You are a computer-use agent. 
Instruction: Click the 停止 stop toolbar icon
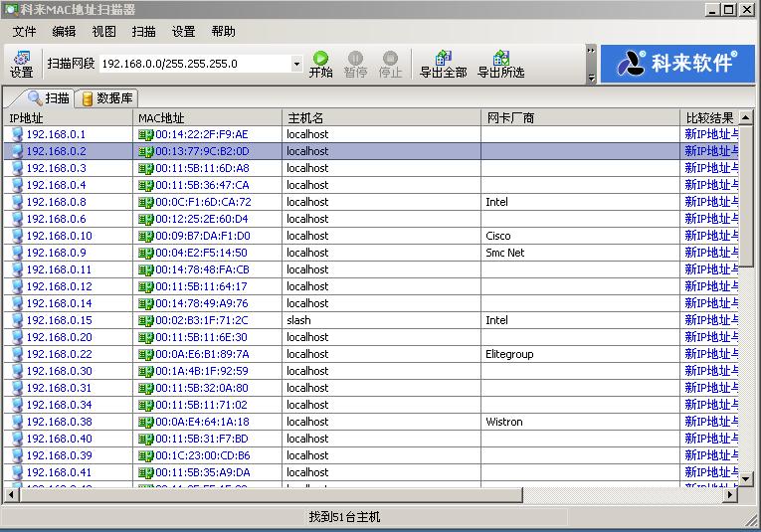click(x=390, y=64)
